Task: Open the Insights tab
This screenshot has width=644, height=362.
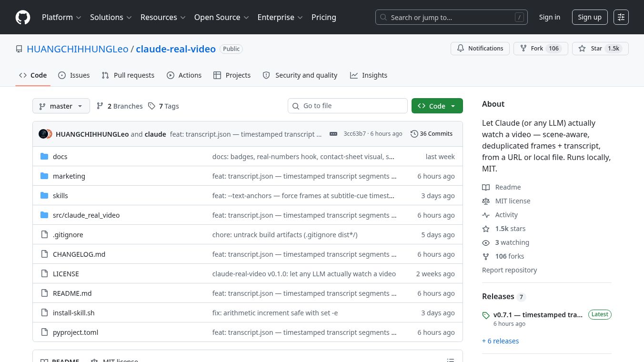Action: 369,75
